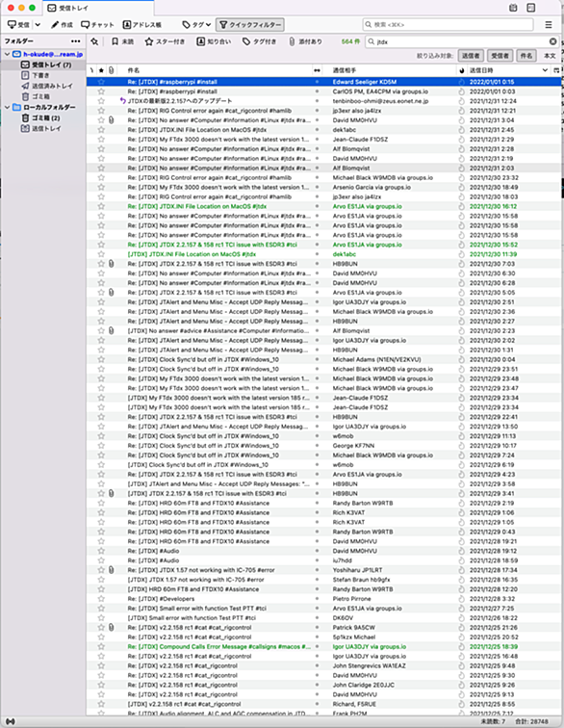Open the tasks icon in the tab bar
The width and height of the screenshot is (564, 728).
531,8
